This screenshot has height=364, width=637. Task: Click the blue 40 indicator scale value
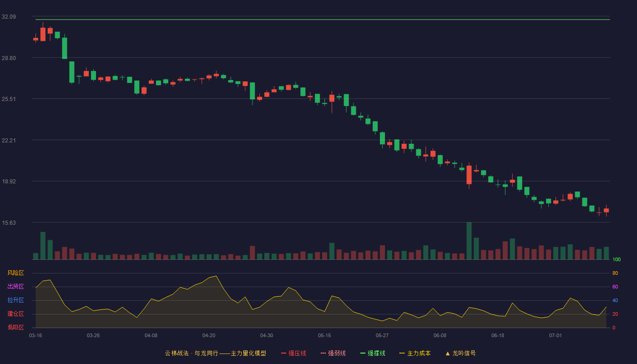tap(615, 300)
